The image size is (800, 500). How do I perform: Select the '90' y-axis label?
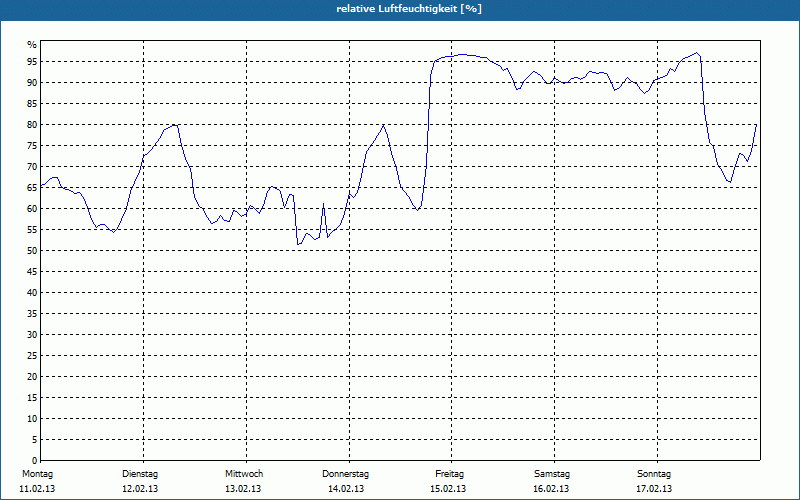click(32, 83)
